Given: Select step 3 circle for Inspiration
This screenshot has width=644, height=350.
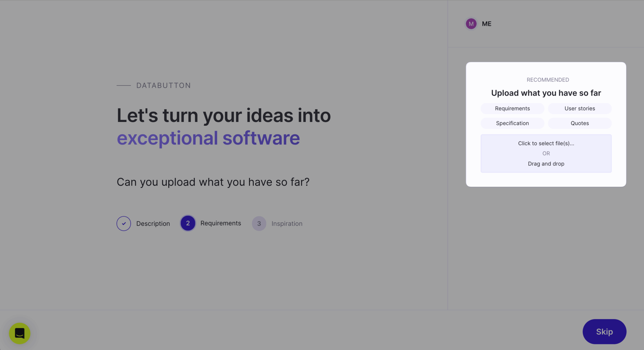Looking at the screenshot, I should click(259, 224).
